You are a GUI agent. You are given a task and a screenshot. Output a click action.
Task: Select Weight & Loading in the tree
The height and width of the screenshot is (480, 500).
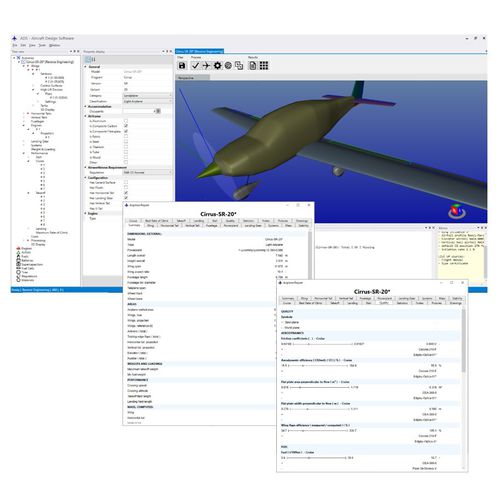click(43, 149)
